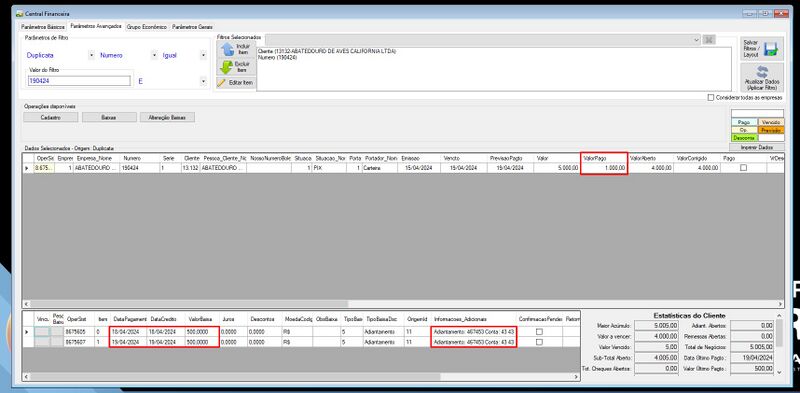Open Grupo Econômico tab
Screen dimensions: 800x393
(147, 27)
